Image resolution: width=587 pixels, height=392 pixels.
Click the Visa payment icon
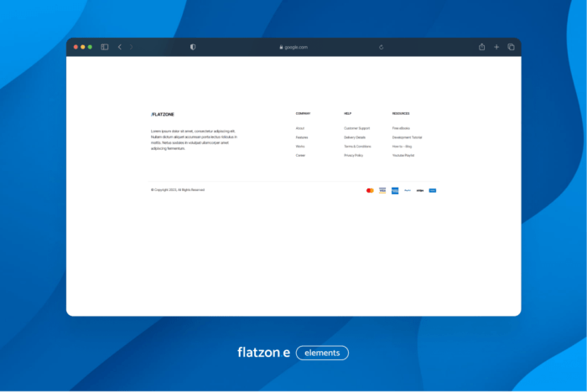coord(382,190)
